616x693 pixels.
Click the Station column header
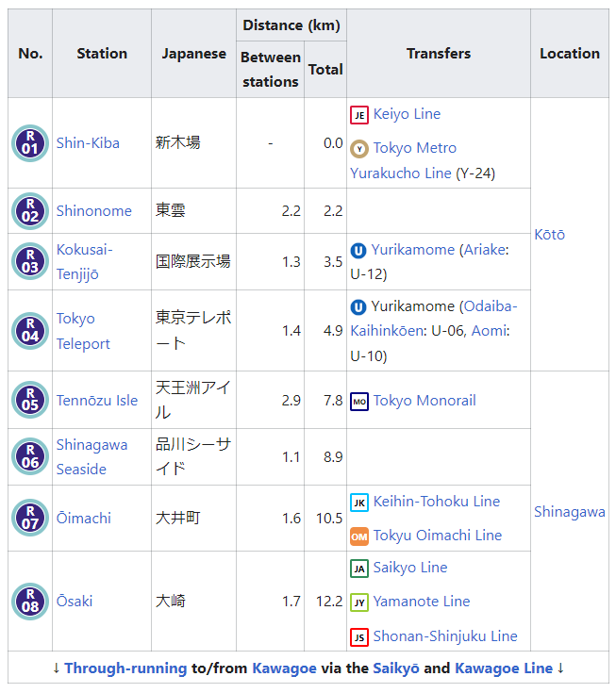(x=102, y=54)
